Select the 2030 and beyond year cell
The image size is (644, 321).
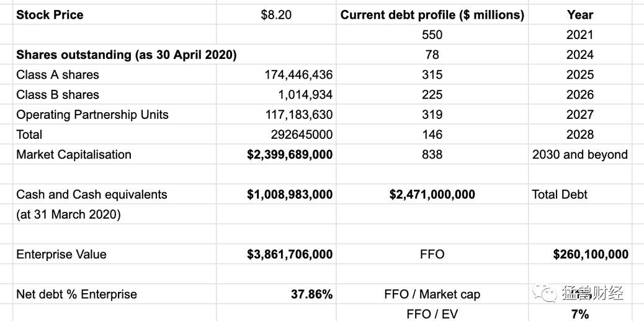tap(579, 154)
